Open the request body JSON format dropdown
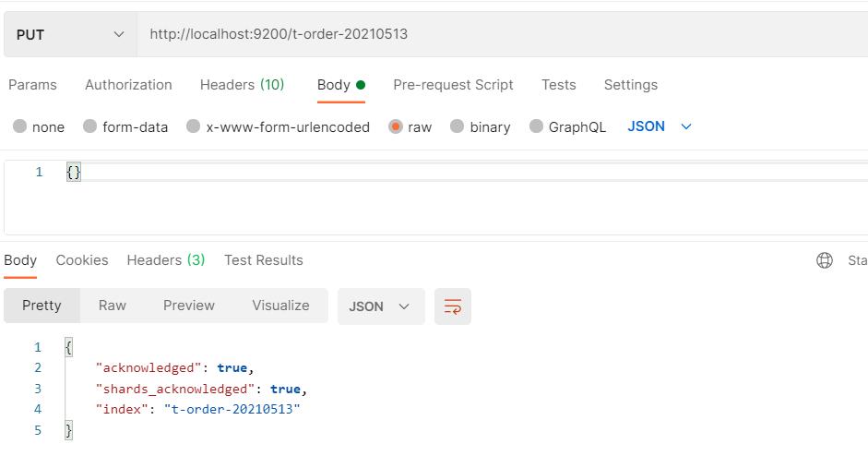The image size is (868, 456). 660,126
